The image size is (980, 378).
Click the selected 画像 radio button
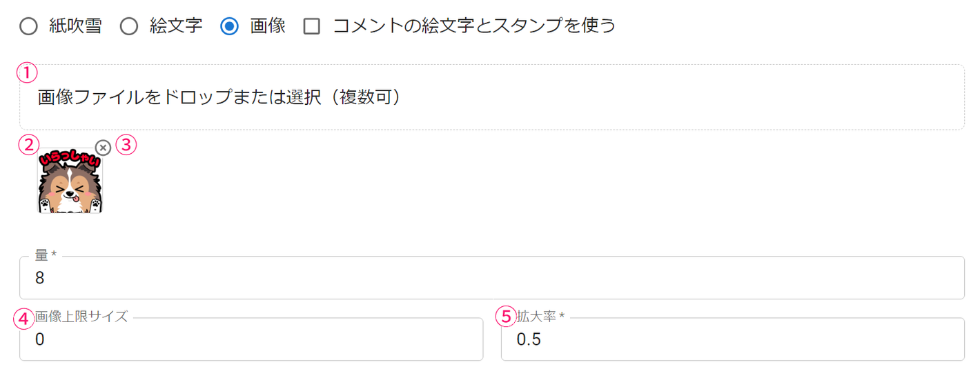pyautogui.click(x=229, y=27)
